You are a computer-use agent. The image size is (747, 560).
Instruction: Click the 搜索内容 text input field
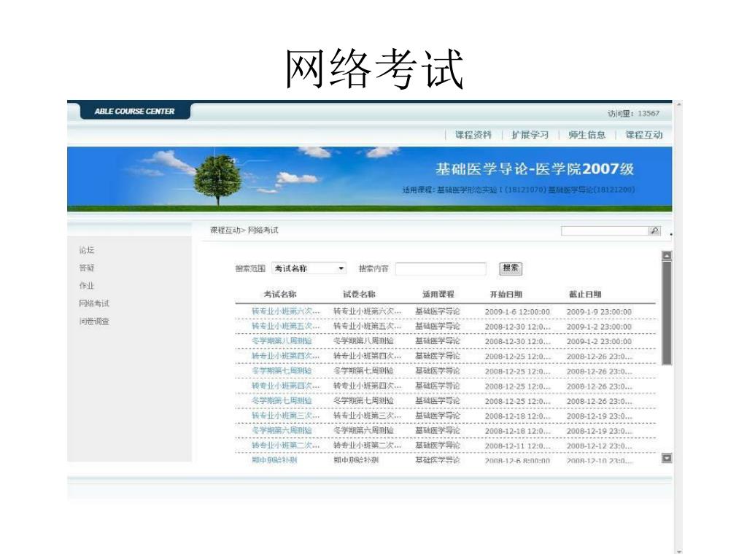pyautogui.click(x=441, y=268)
